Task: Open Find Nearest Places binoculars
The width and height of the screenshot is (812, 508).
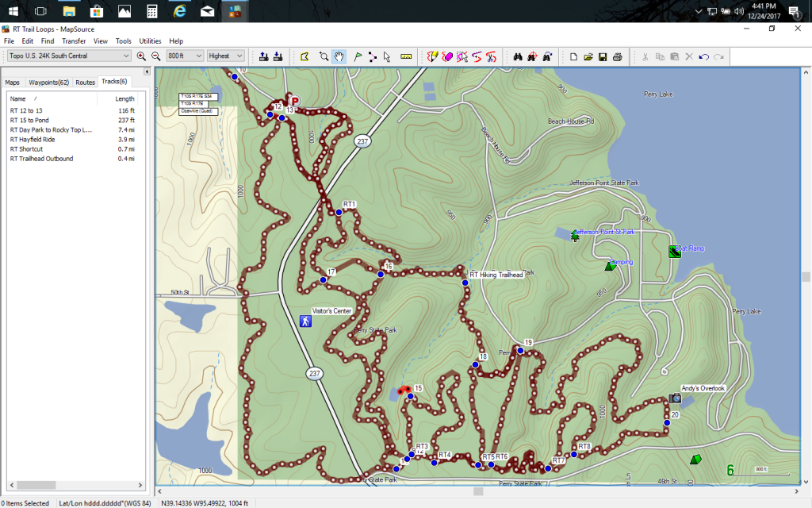Action: pos(532,56)
